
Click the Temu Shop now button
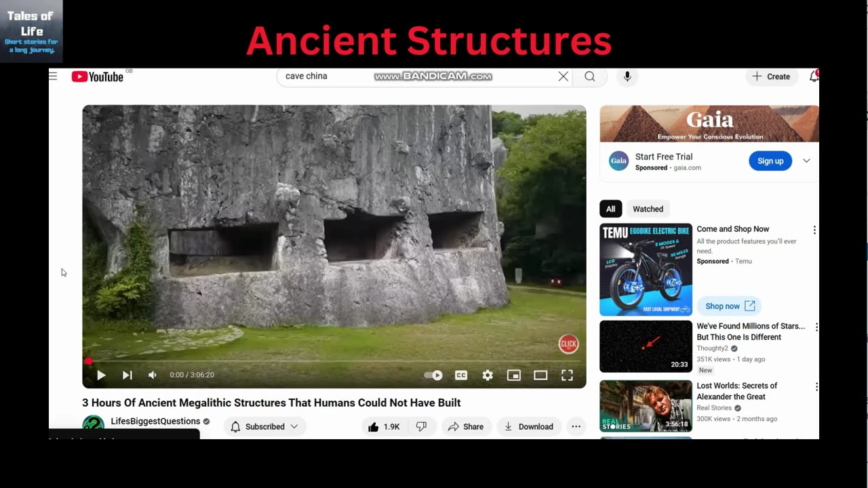pos(730,306)
